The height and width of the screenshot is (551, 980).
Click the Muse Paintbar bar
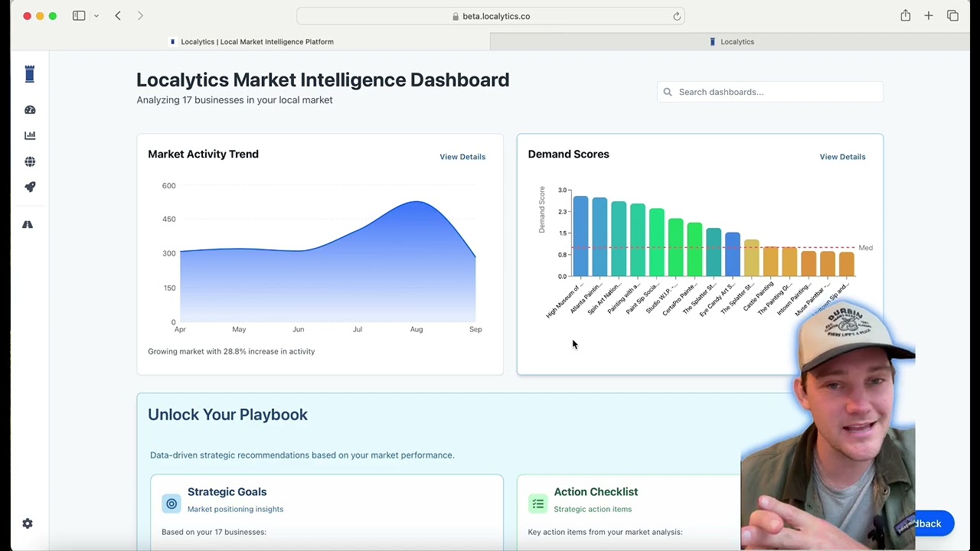tap(827, 264)
